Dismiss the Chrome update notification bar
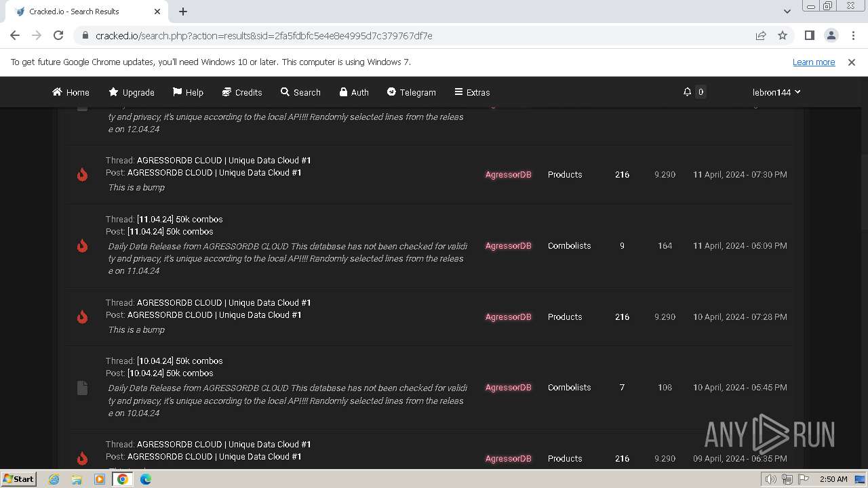 pyautogui.click(x=852, y=62)
